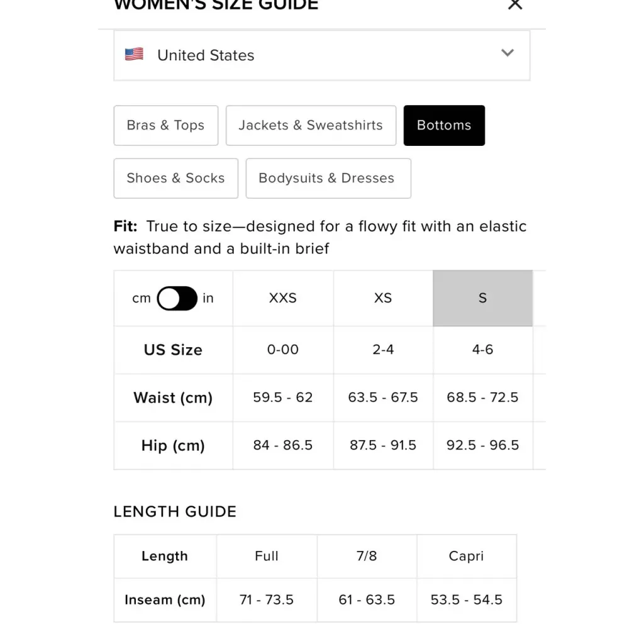Close the Women's Size Guide panel
Viewport: 644px width, 644px height.
[x=515, y=4]
